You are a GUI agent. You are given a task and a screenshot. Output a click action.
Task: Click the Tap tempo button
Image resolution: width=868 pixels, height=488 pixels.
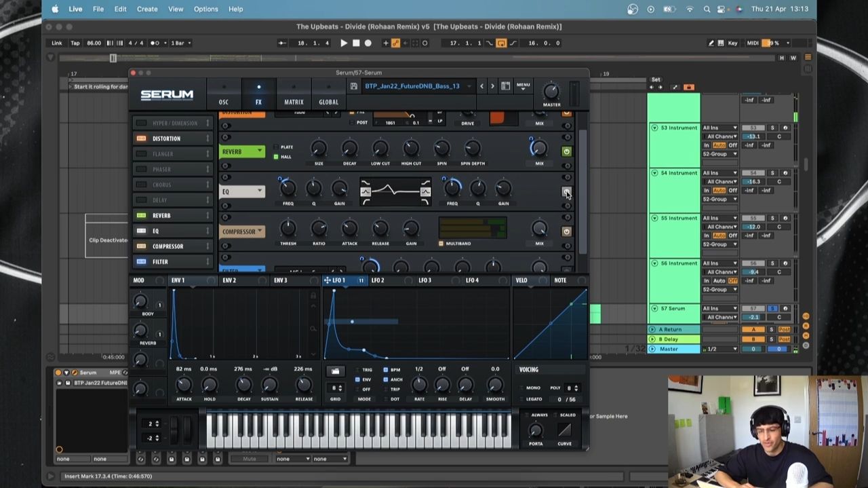(75, 43)
